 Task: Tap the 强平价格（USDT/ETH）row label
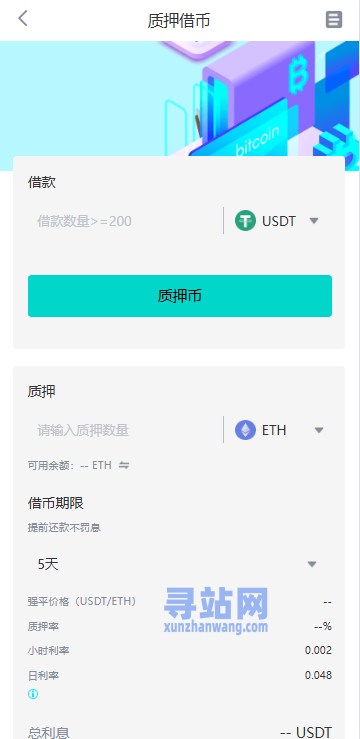point(82,601)
